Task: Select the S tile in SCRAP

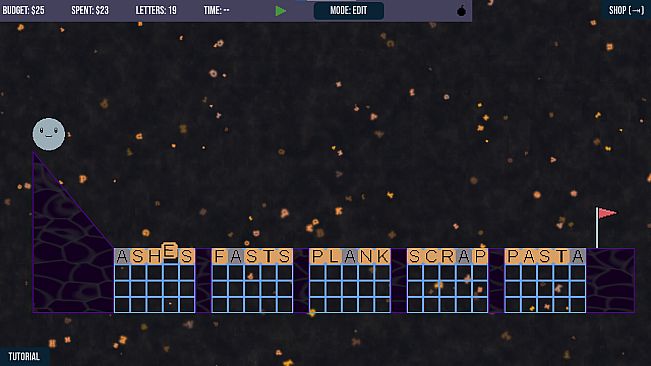Action: (x=415, y=256)
